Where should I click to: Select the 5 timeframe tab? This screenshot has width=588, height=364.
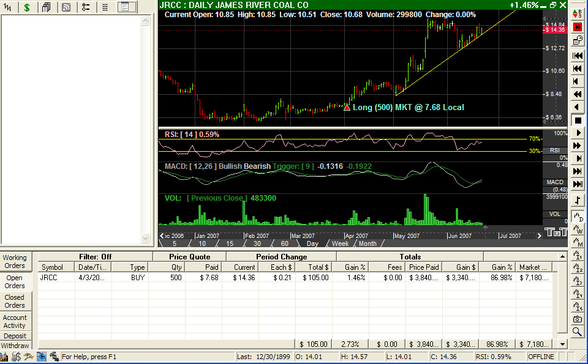tap(175, 244)
